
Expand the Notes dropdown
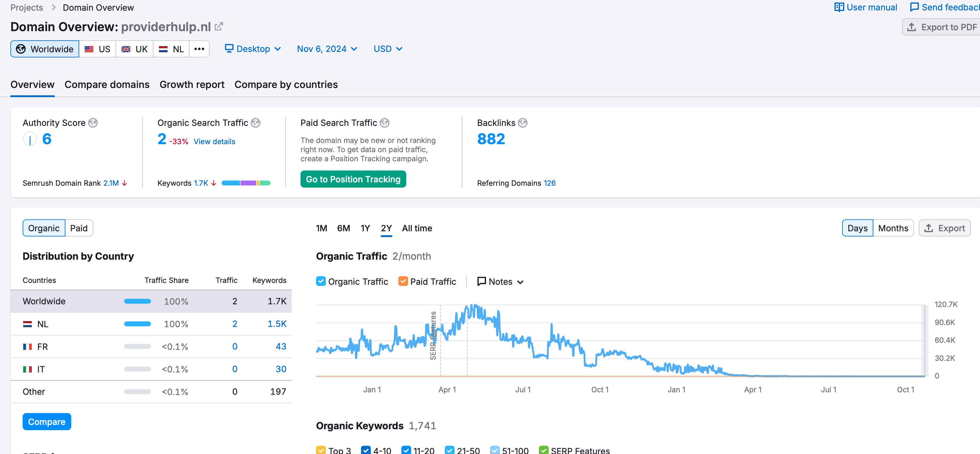(x=501, y=282)
